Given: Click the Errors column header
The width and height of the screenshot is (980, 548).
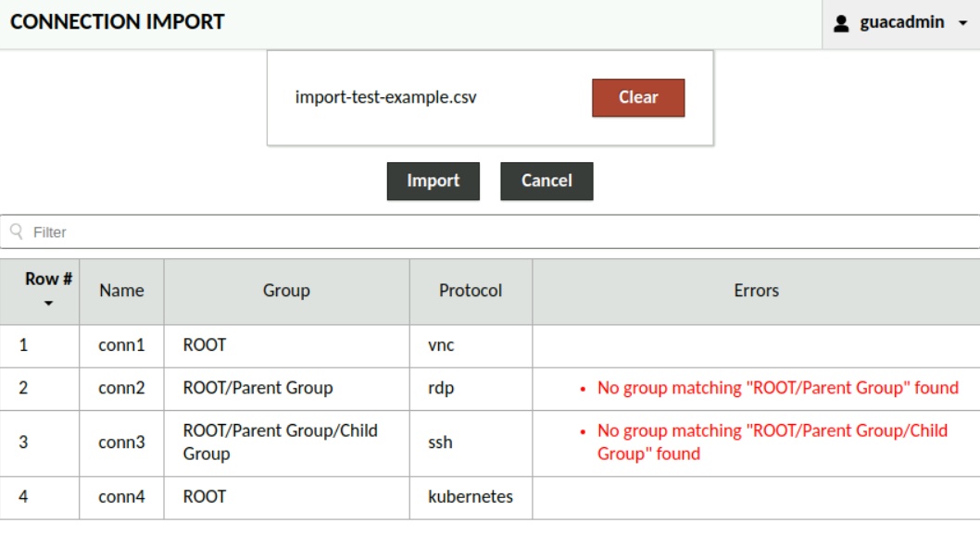Looking at the screenshot, I should pos(756,291).
